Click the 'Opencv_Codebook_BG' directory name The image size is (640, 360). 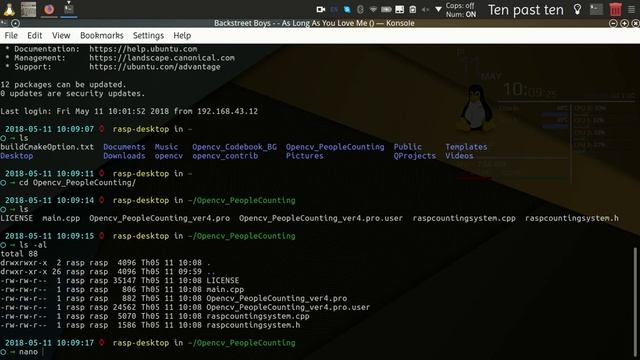tap(234, 147)
